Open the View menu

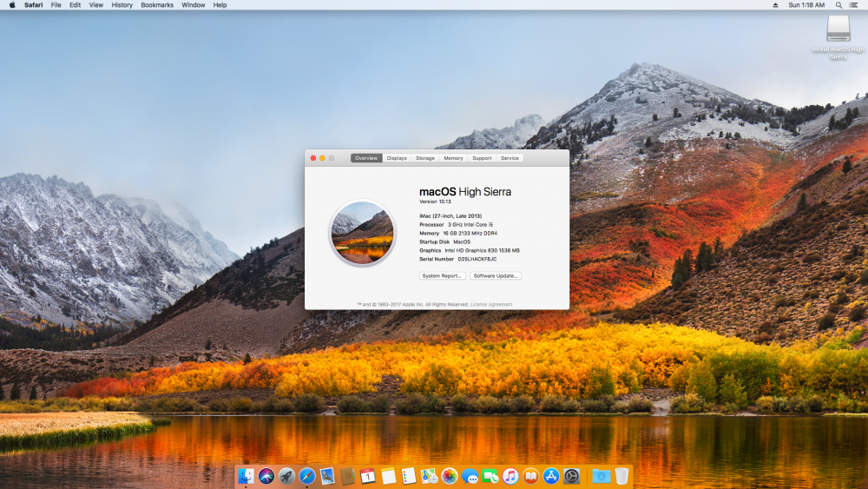click(96, 5)
